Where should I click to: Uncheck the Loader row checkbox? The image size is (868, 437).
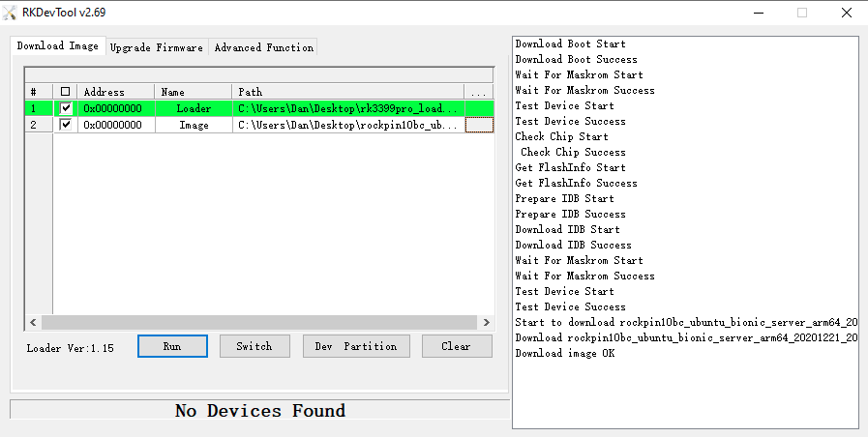coord(66,108)
